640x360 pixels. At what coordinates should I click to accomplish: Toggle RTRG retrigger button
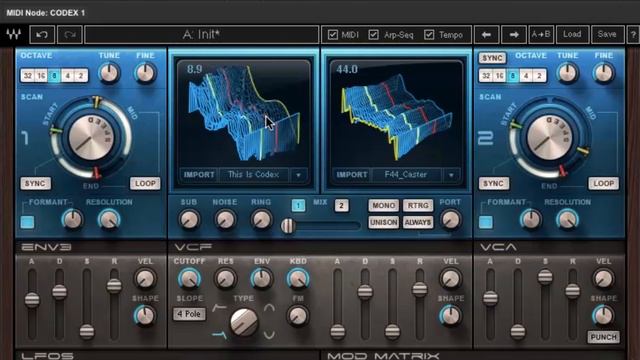418,205
